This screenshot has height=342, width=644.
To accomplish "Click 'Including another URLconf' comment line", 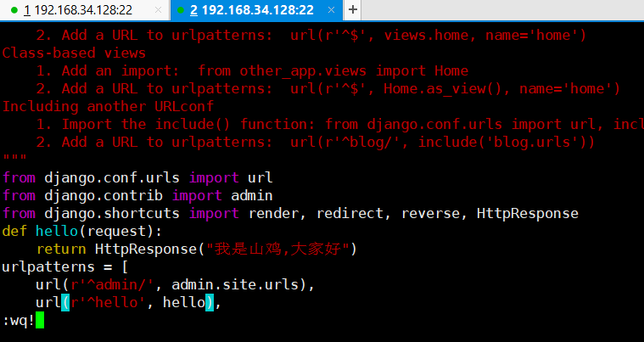I will (x=108, y=106).
